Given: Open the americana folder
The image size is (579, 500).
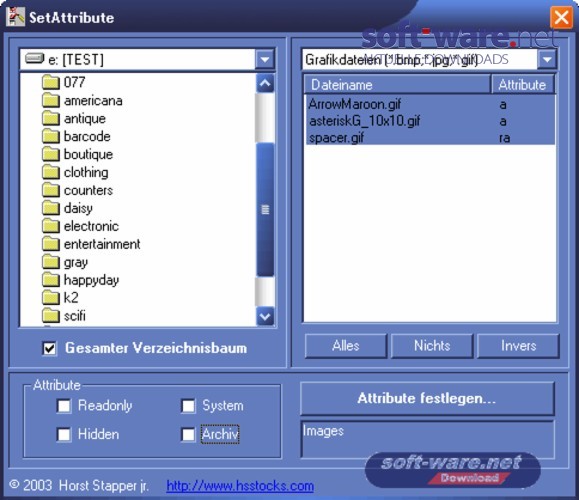Looking at the screenshot, I should pyautogui.click(x=93, y=100).
